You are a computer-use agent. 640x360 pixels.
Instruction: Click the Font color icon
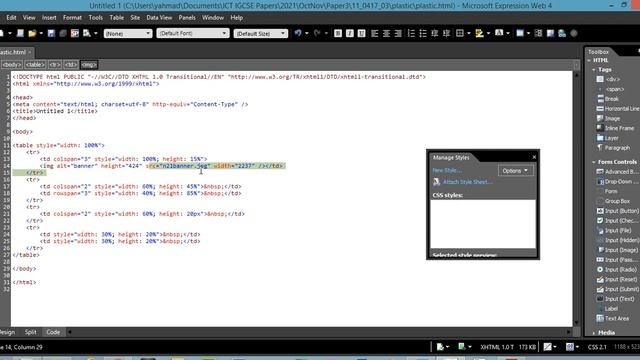pos(499,33)
